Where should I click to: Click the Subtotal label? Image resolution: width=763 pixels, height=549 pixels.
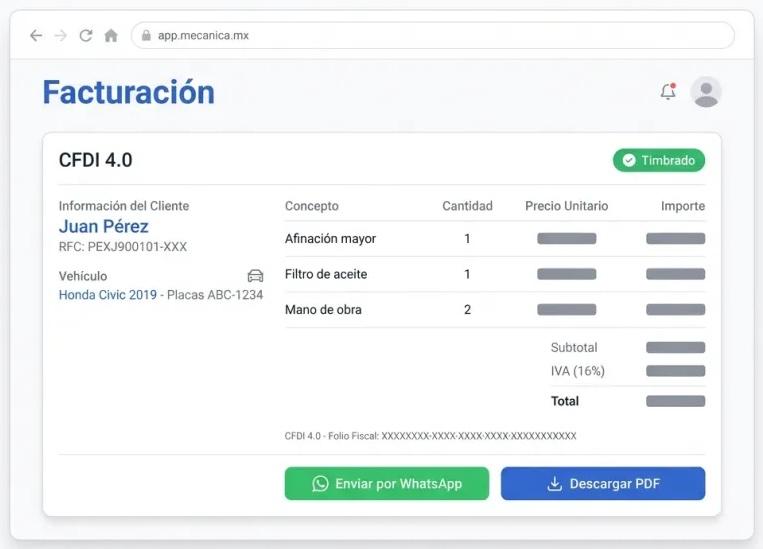[x=574, y=348]
